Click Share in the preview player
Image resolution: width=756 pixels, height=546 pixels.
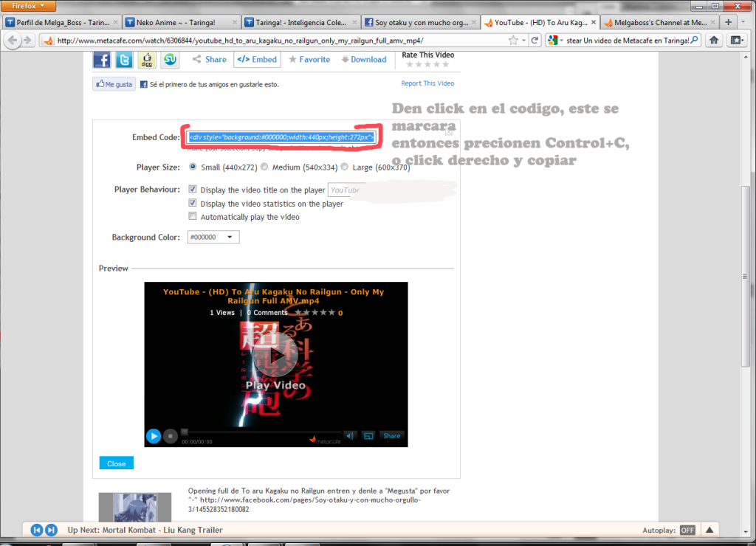(x=391, y=435)
